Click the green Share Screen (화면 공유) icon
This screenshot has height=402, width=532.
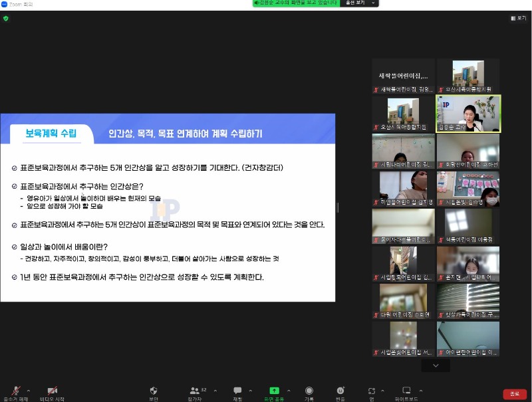273,391
